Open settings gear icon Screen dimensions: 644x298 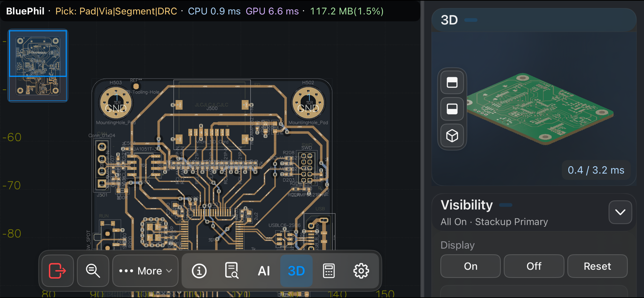361,271
